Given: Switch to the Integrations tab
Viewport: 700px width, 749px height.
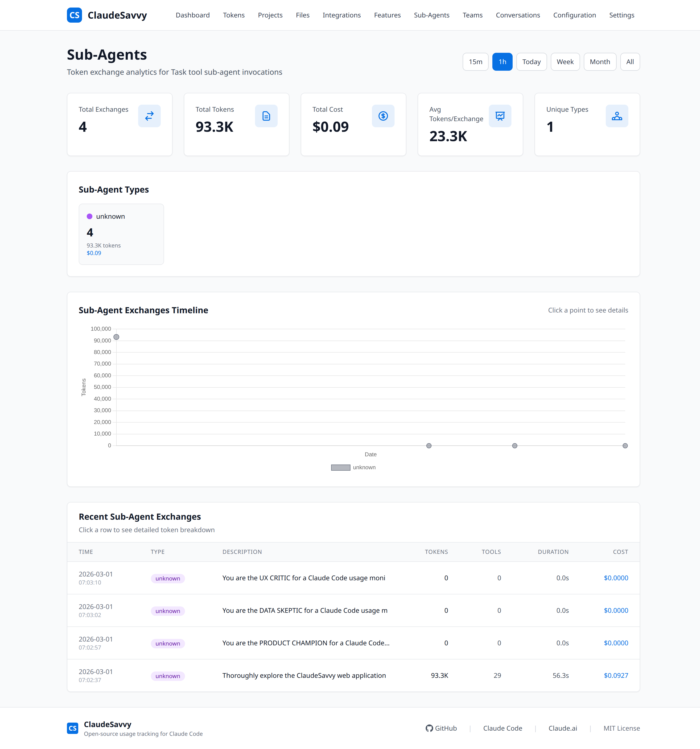Looking at the screenshot, I should point(341,15).
